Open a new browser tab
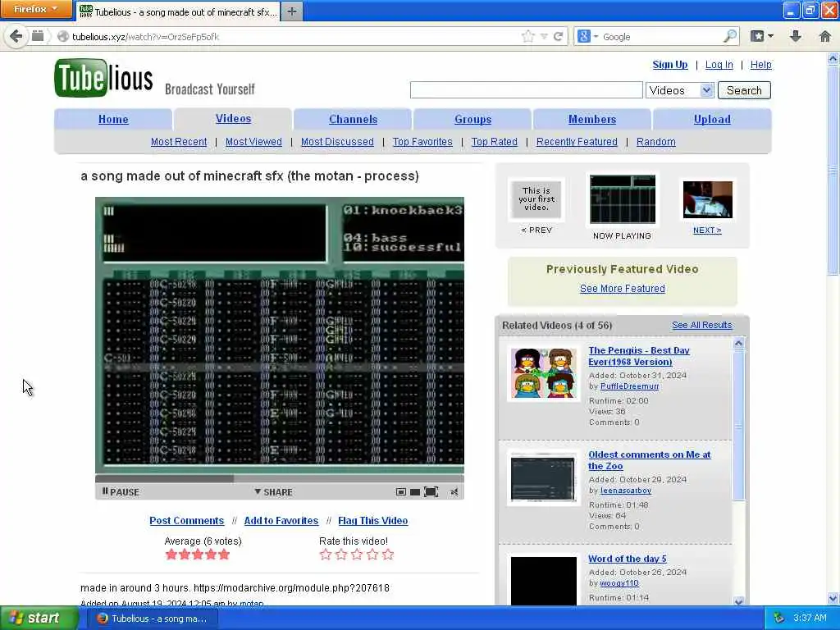 291,11
